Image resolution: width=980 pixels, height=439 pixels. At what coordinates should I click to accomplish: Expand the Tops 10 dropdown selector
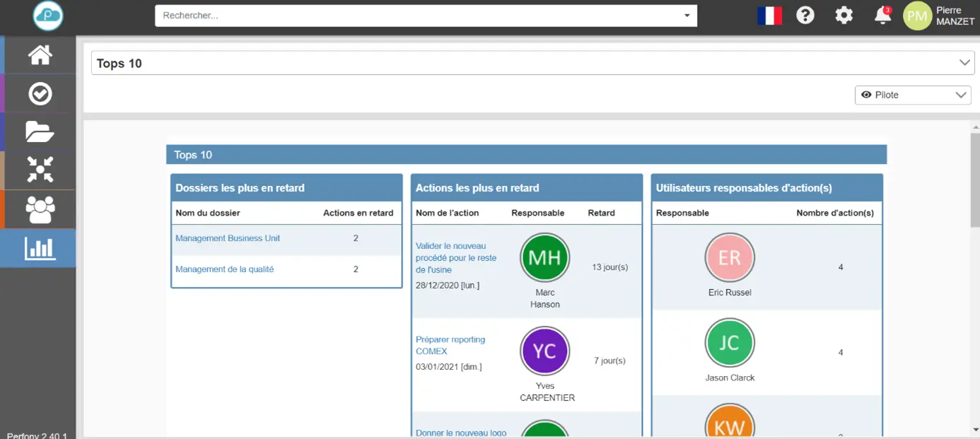[x=964, y=63]
